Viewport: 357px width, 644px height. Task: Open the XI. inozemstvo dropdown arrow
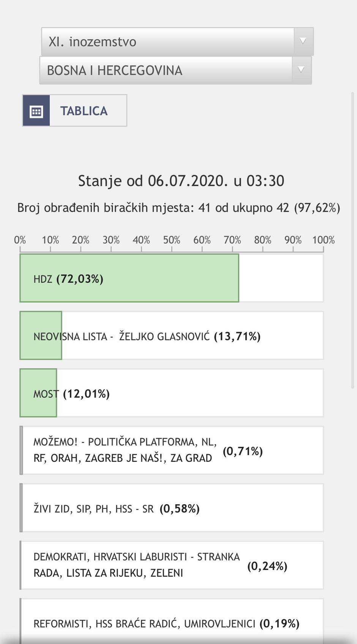[303, 41]
